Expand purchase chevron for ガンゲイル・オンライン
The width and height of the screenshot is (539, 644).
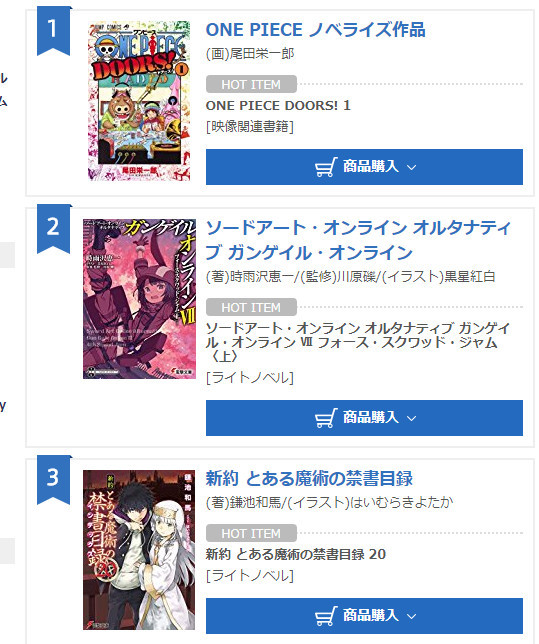(411, 418)
